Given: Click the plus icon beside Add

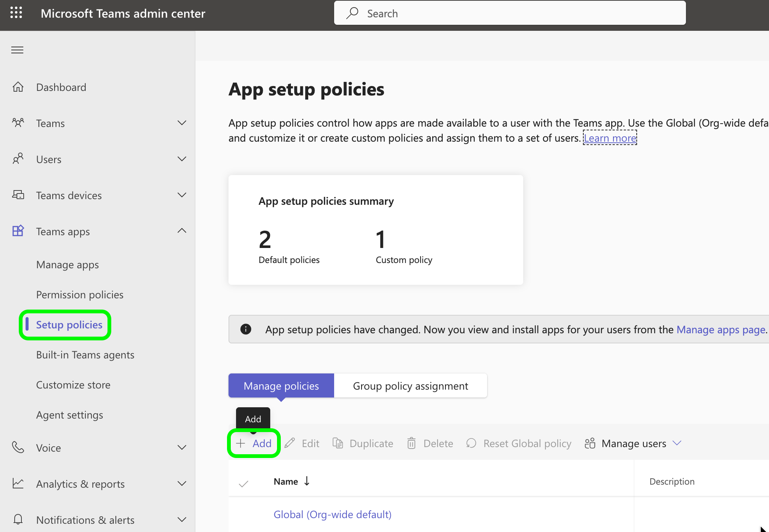Looking at the screenshot, I should (241, 443).
